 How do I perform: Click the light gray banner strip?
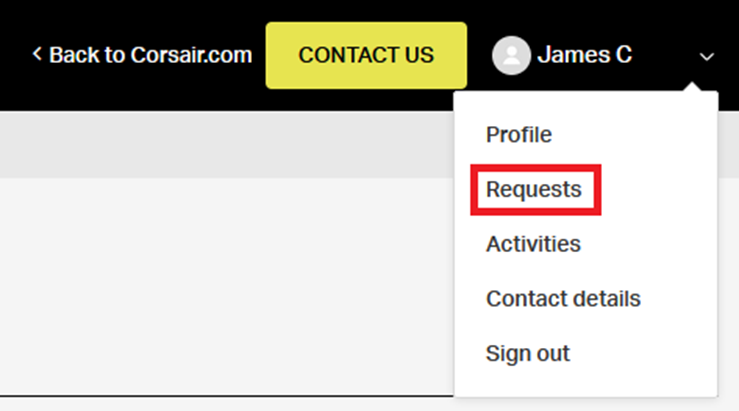coord(220,144)
